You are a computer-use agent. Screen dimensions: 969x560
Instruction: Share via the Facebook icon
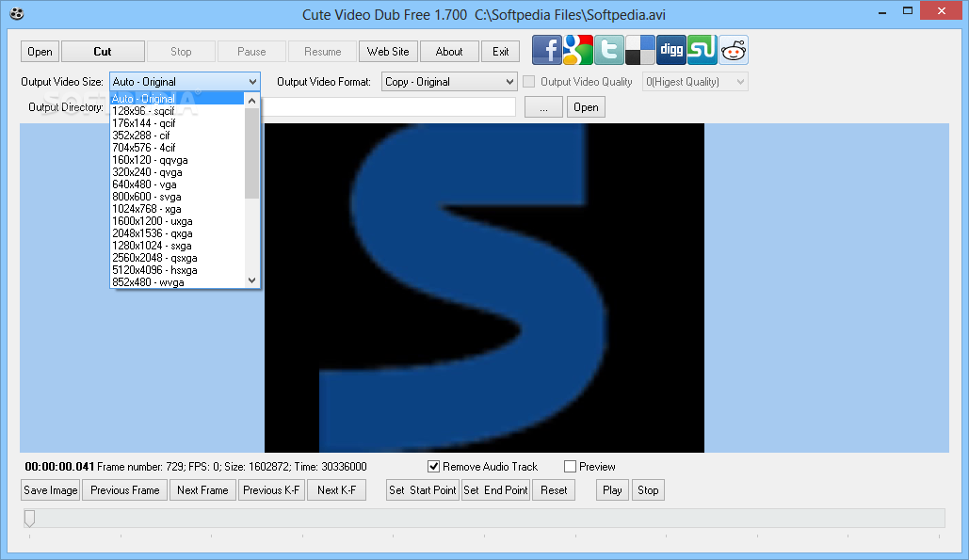[x=547, y=50]
